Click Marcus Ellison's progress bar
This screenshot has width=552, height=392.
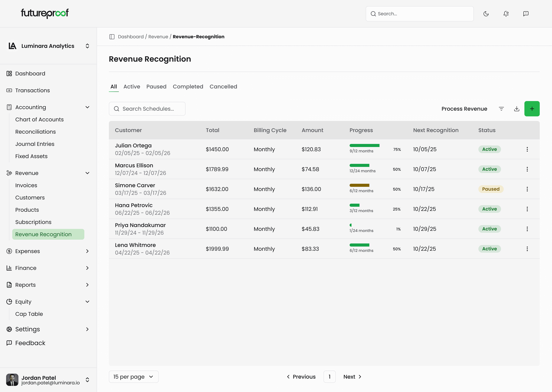tap(359, 165)
